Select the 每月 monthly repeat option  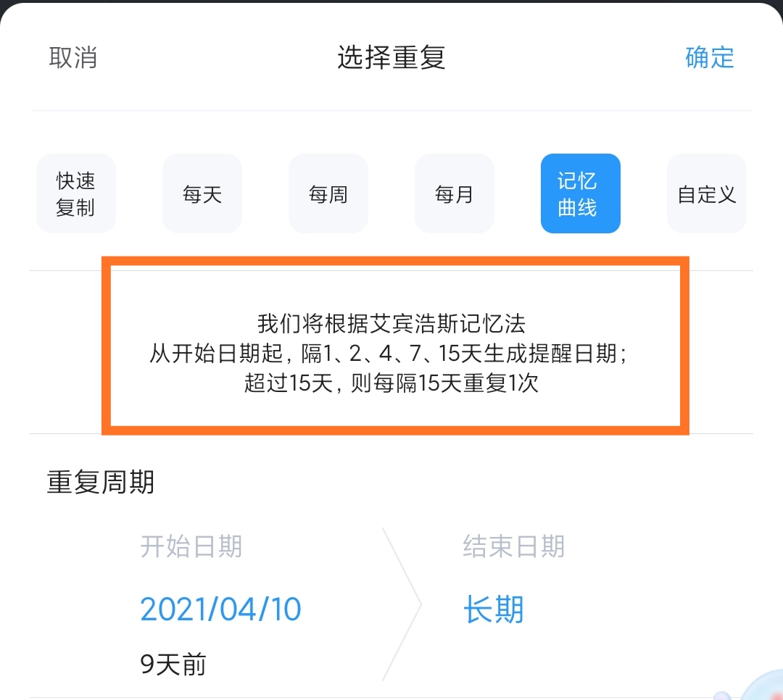coord(455,193)
